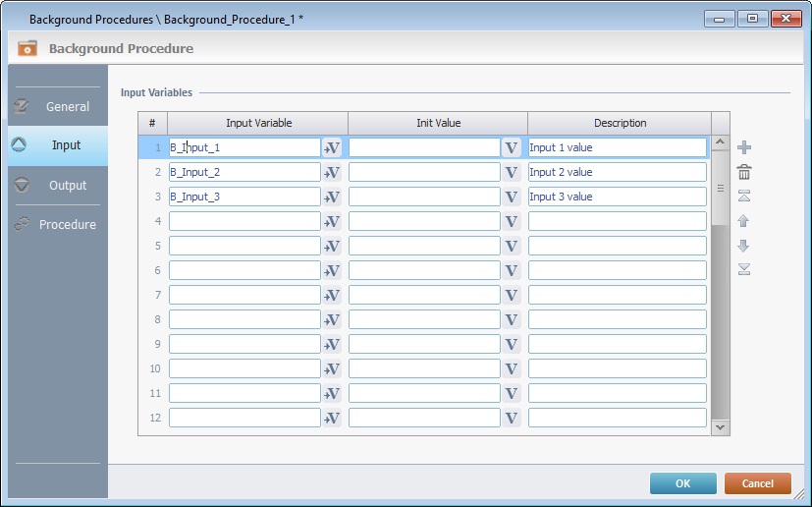The width and height of the screenshot is (812, 507).
Task: Delete the selected row with the trash icon
Action: tap(744, 172)
